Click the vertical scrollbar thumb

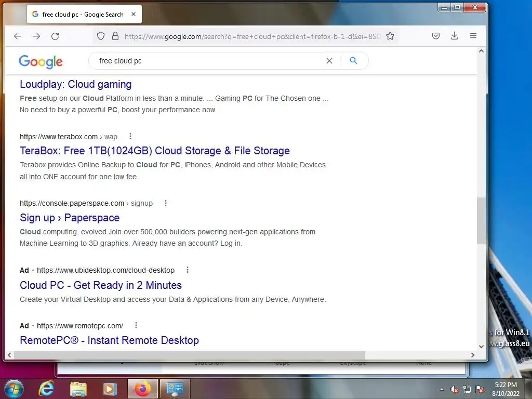point(481,220)
